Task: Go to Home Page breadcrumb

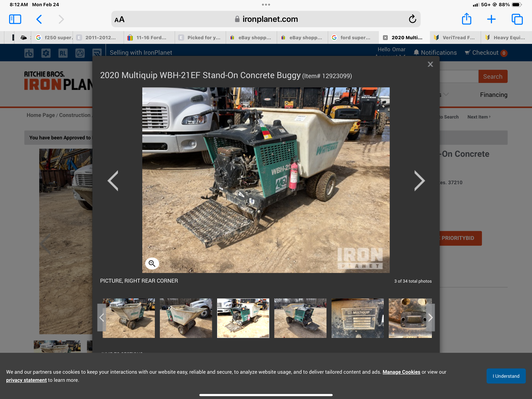Action: point(41,115)
